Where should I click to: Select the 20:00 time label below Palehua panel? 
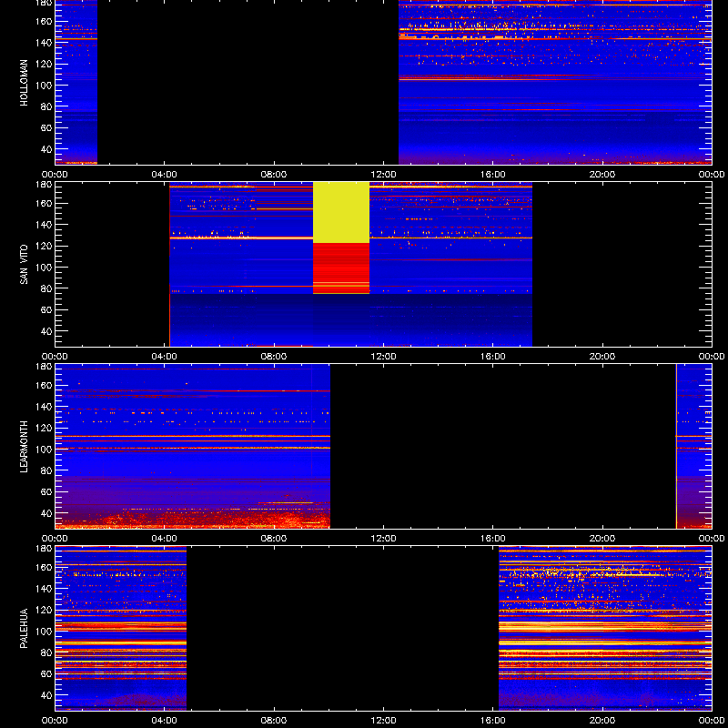click(602, 721)
